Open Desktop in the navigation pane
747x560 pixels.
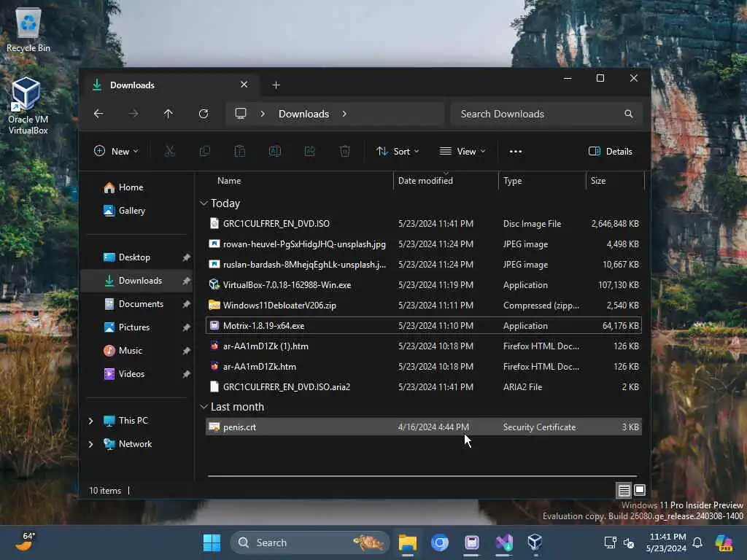point(127,257)
